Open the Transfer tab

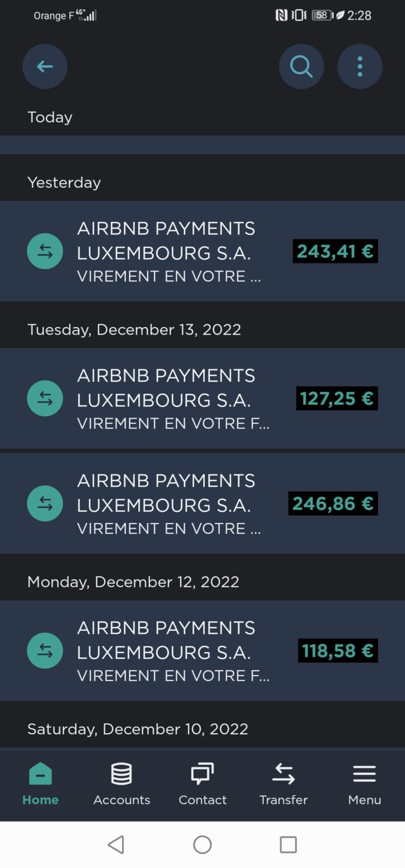283,784
